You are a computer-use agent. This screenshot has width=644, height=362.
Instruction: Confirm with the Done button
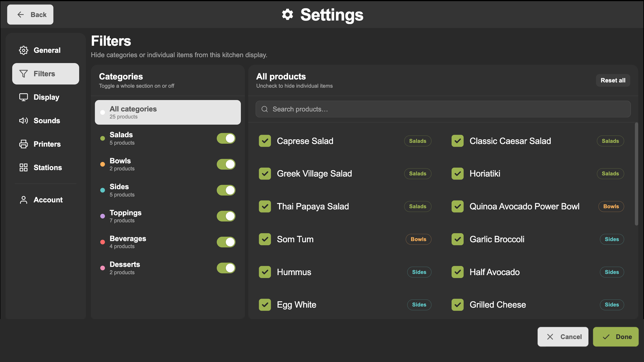point(616,337)
